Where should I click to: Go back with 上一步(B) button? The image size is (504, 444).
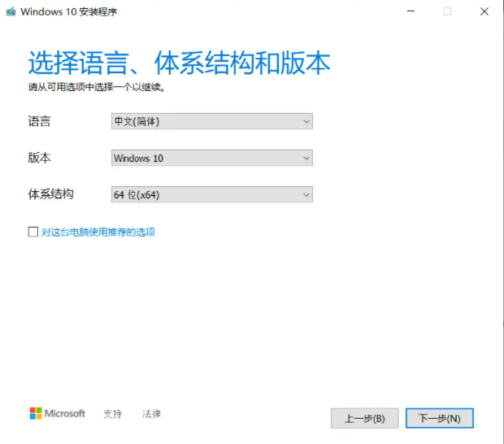(364, 418)
